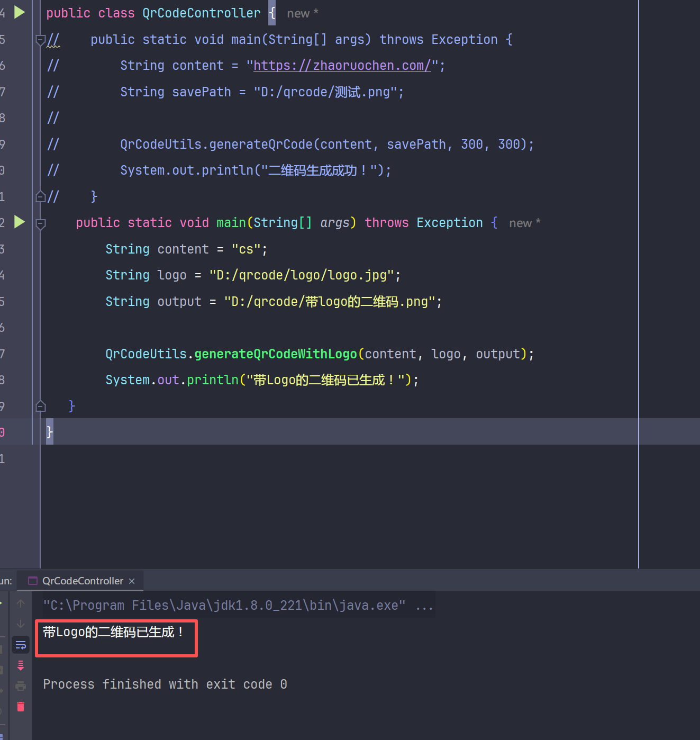Image resolution: width=700 pixels, height=740 pixels.
Task: Collapse the commented-out main method block
Action: tap(40, 40)
